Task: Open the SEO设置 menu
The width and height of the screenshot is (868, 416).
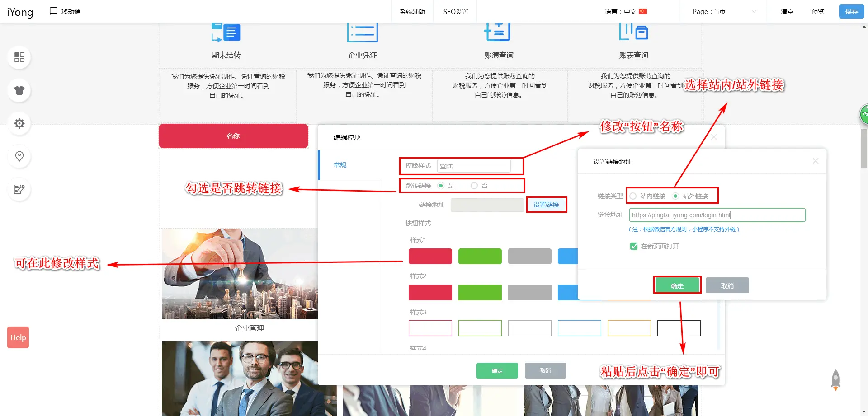Action: [456, 12]
